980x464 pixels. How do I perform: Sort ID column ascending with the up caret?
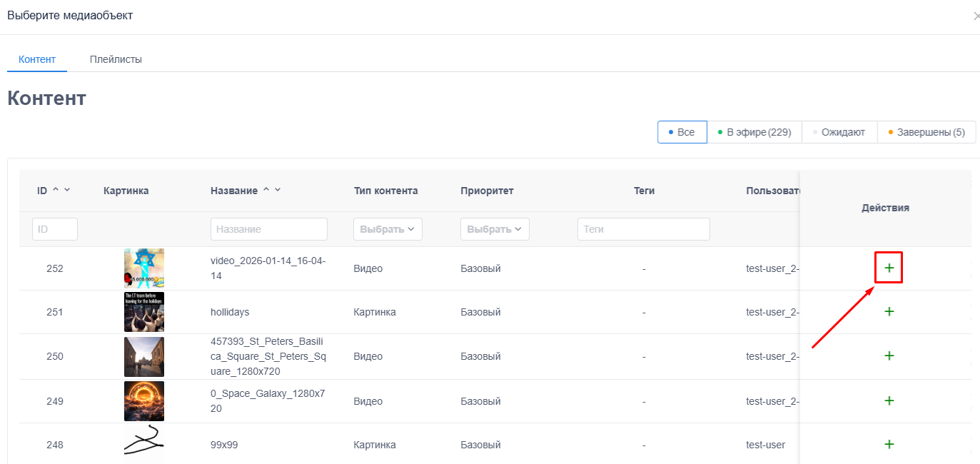[56, 190]
